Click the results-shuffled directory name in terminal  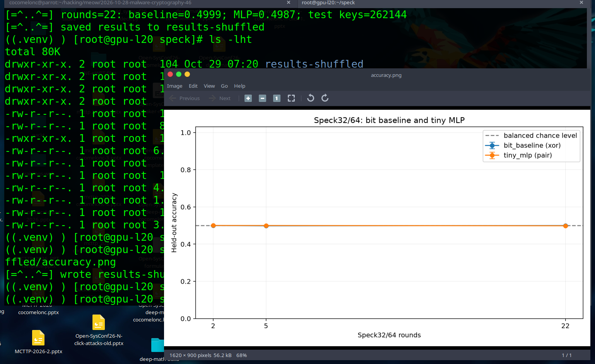tap(314, 64)
